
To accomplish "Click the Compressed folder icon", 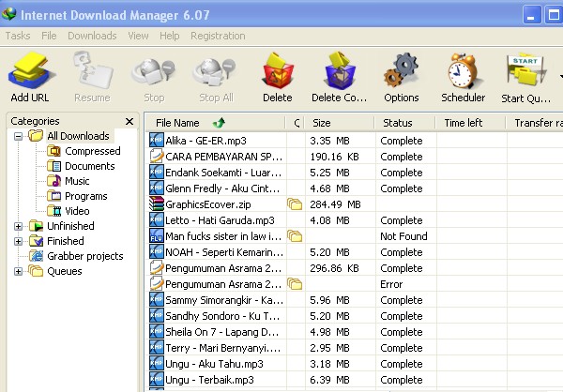I will click(x=53, y=151).
